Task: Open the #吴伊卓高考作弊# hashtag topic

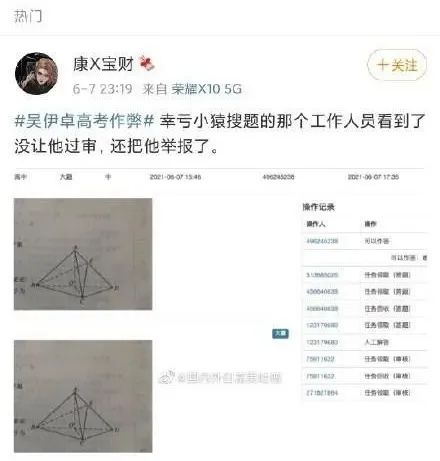Action: [x=84, y=121]
